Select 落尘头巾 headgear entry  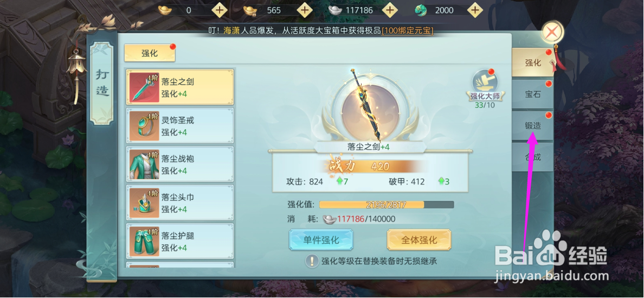180,203
